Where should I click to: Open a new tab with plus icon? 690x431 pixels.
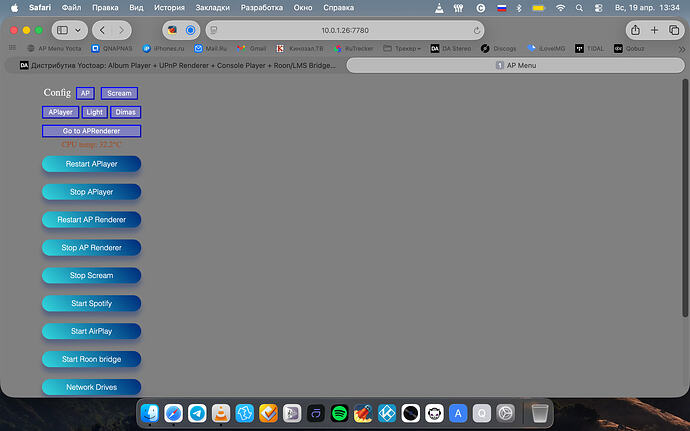coord(654,30)
